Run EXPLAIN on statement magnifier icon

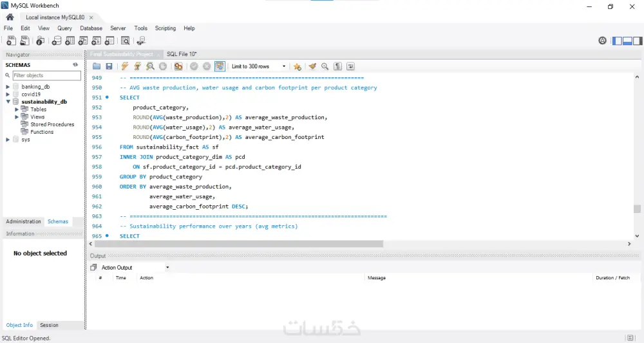click(150, 66)
